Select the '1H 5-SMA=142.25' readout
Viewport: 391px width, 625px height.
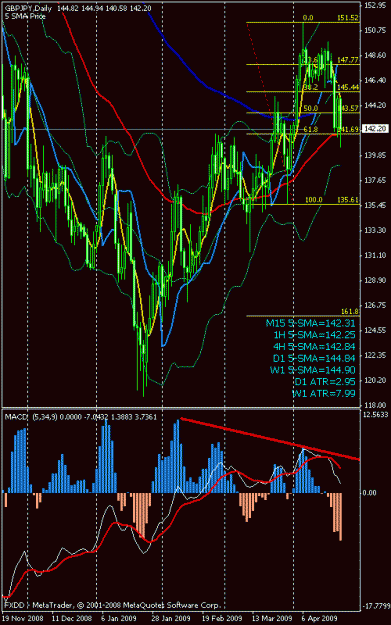(x=314, y=335)
